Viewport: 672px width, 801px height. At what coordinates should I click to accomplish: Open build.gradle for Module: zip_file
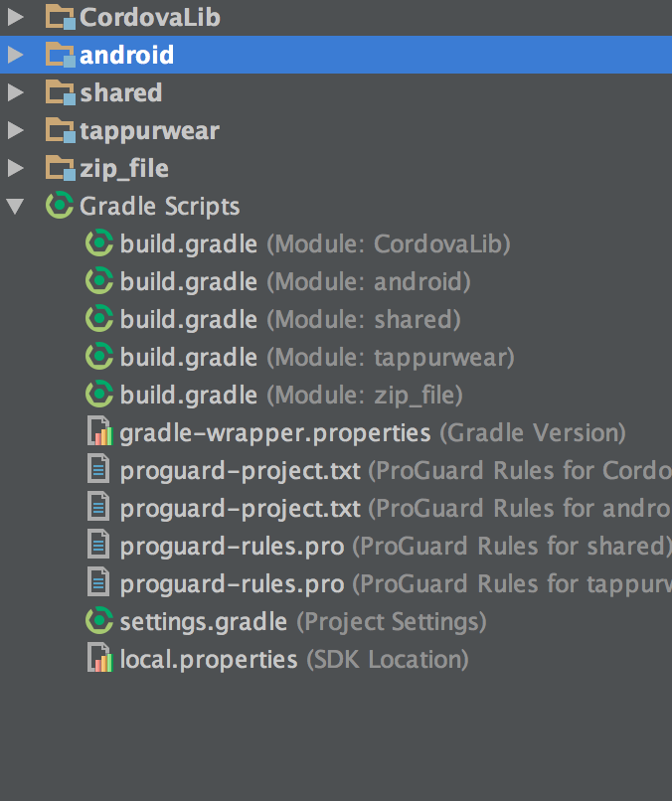189,396
